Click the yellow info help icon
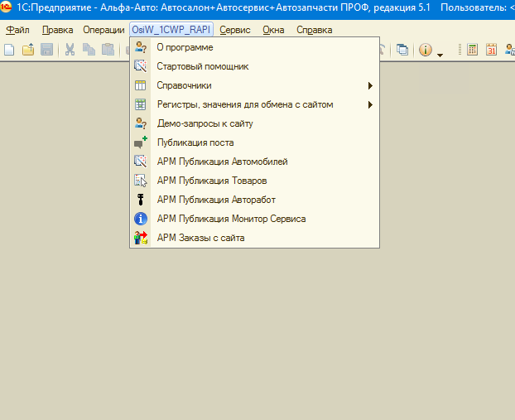The image size is (515, 420). coord(426,50)
